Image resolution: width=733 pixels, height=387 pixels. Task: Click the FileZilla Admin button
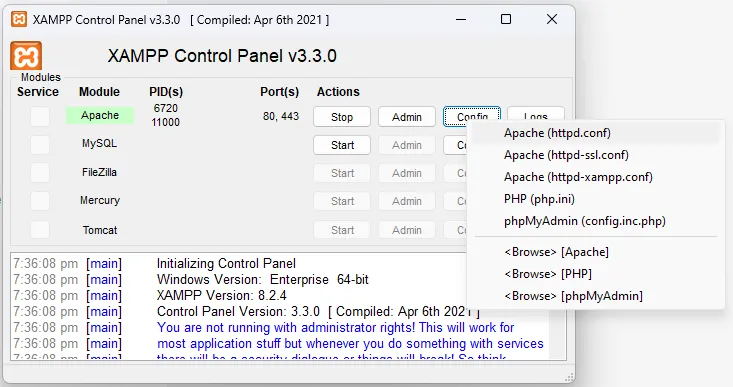pos(407,173)
